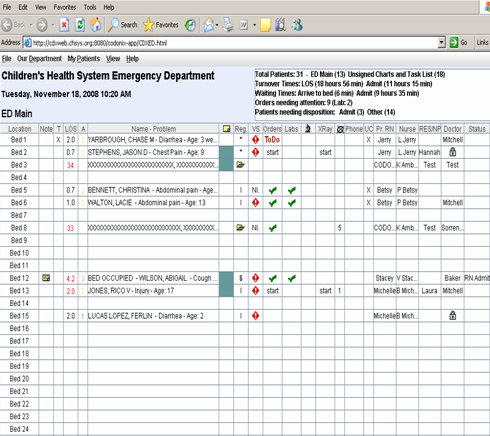Viewport: 490px width, 436px height.
Task: Click the XRay start link for Bed 13
Action: tap(325, 291)
